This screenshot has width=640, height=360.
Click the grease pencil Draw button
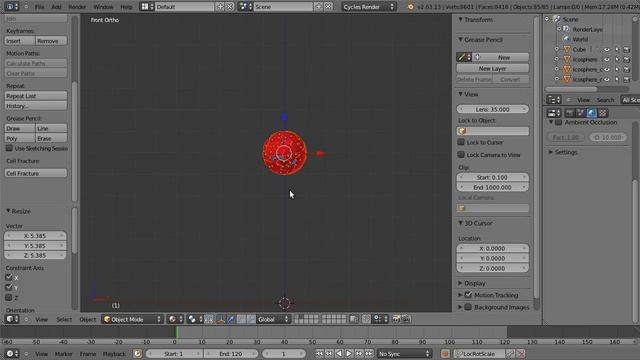coord(20,128)
